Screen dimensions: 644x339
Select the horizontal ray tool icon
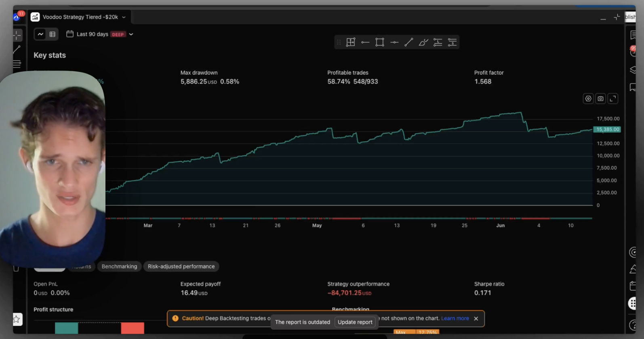point(365,42)
